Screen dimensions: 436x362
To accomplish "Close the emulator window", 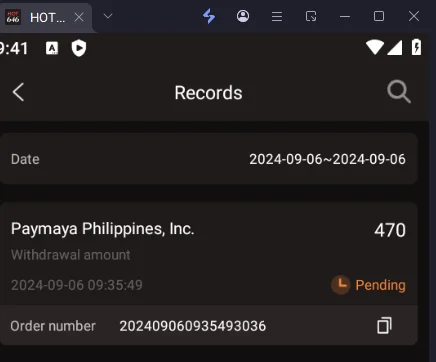I will [x=414, y=16].
